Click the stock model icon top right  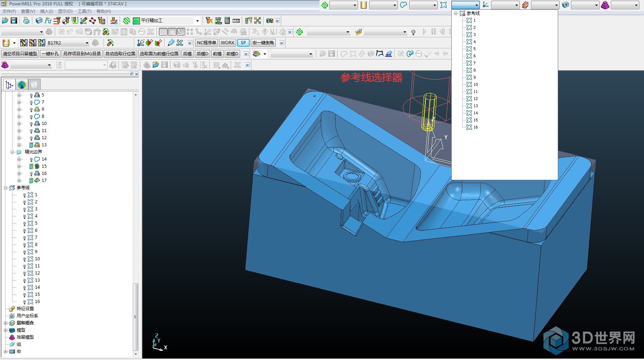605,5
